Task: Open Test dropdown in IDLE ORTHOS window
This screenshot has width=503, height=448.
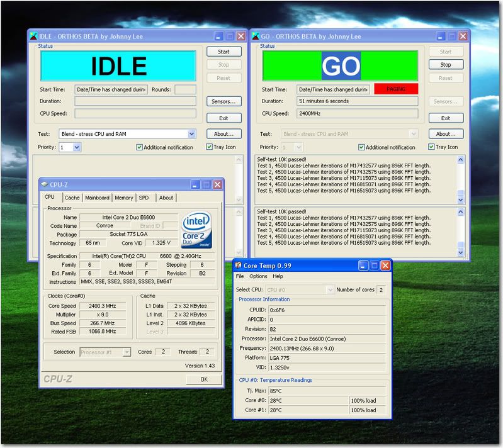Action: (x=191, y=134)
